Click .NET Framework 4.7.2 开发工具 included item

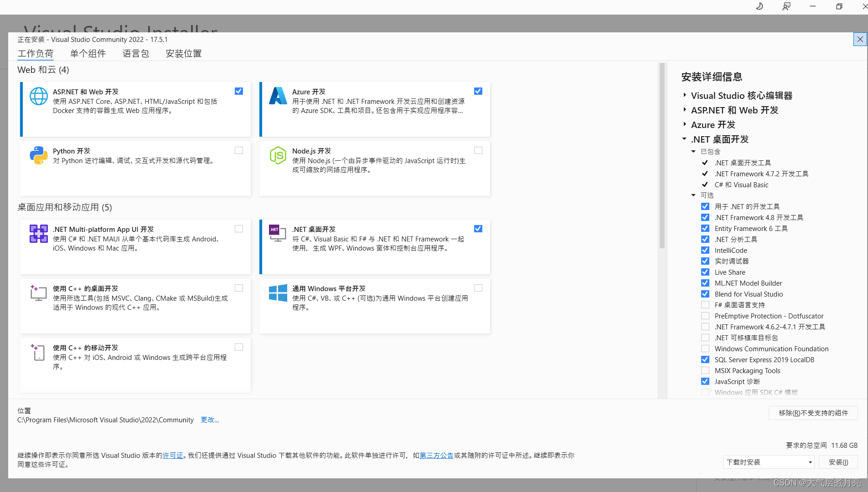coord(761,174)
